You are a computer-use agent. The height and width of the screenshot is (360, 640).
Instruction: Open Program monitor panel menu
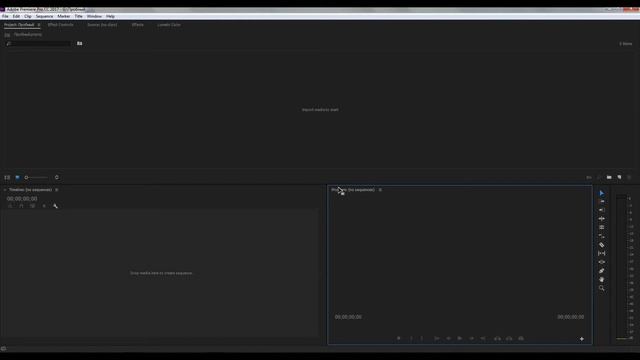[x=380, y=190]
